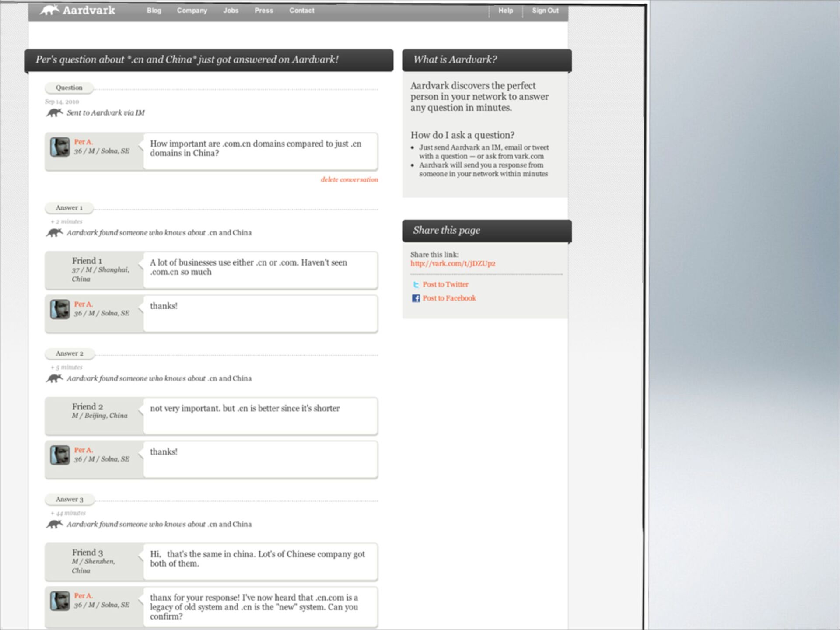Click the Aardvark logo in the header
The height and width of the screenshot is (630, 840).
click(77, 10)
